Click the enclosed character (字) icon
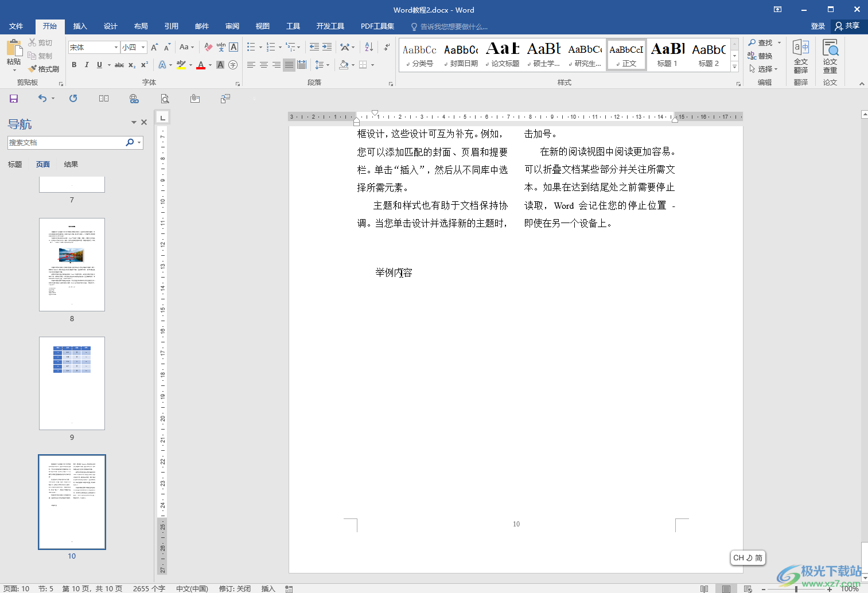This screenshot has height=593, width=868. [x=233, y=65]
